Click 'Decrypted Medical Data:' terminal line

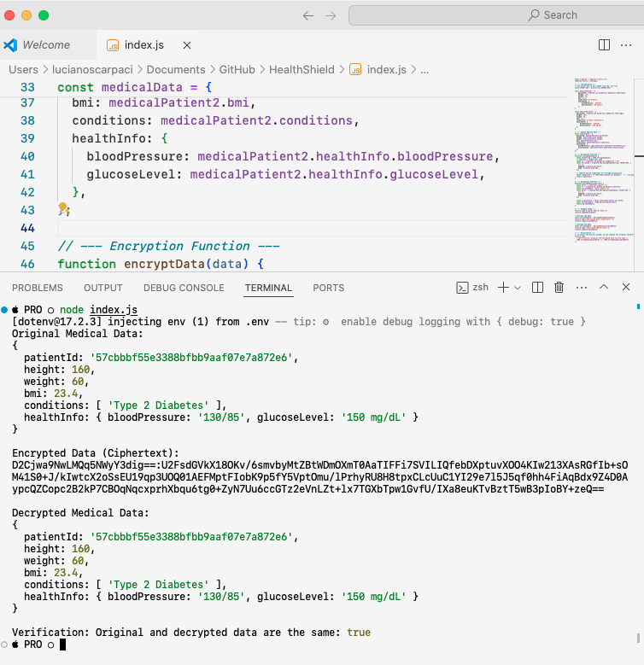click(80, 513)
